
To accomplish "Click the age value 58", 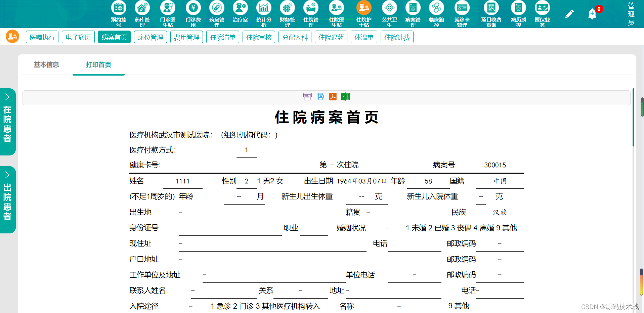I will click(x=428, y=181).
